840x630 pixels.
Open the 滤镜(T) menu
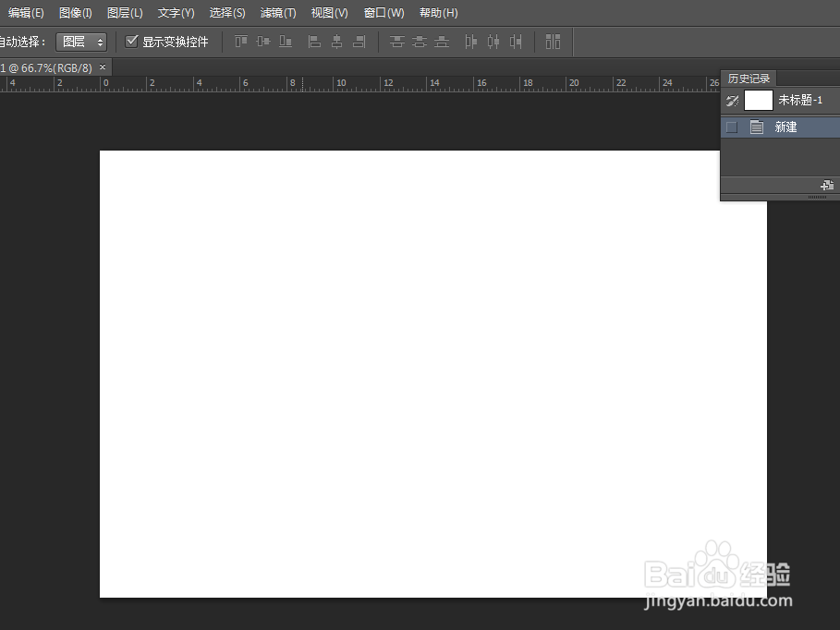point(278,12)
